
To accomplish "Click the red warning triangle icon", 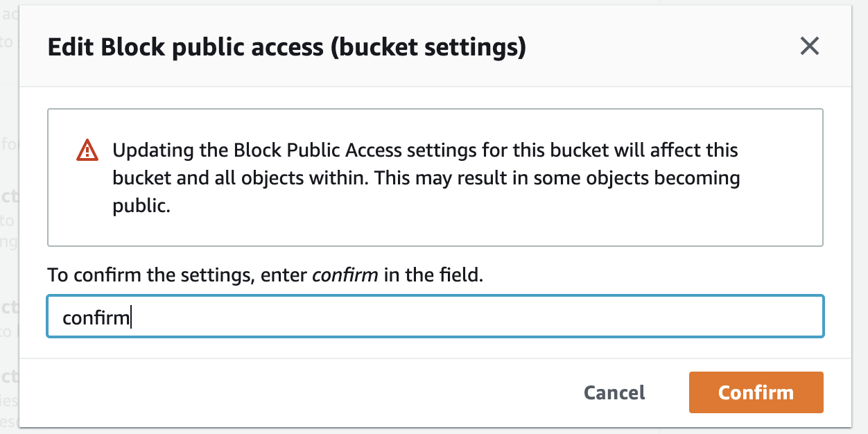I will 87,150.
